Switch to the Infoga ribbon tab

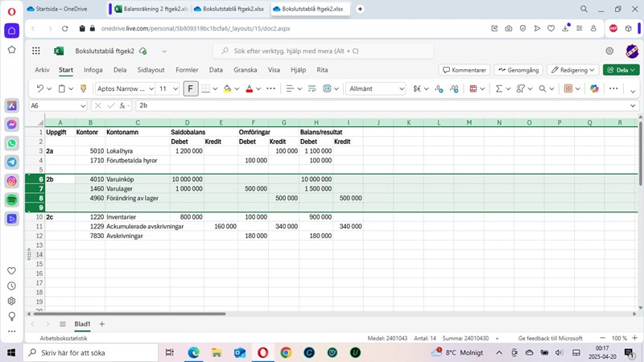point(93,70)
